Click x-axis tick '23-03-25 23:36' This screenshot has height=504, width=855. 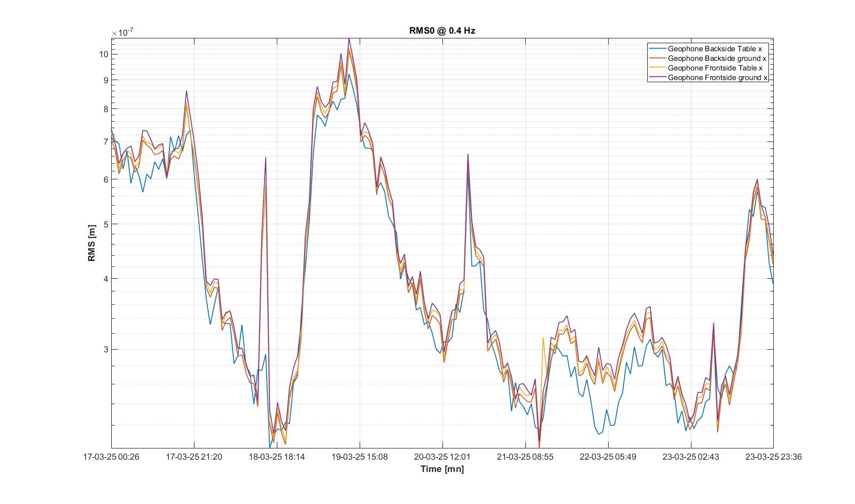774,456
